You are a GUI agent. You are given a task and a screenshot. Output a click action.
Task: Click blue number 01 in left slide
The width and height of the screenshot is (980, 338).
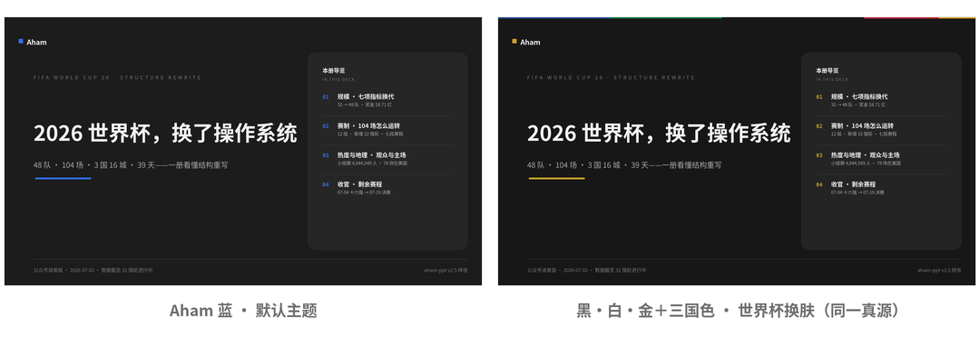coord(326,97)
